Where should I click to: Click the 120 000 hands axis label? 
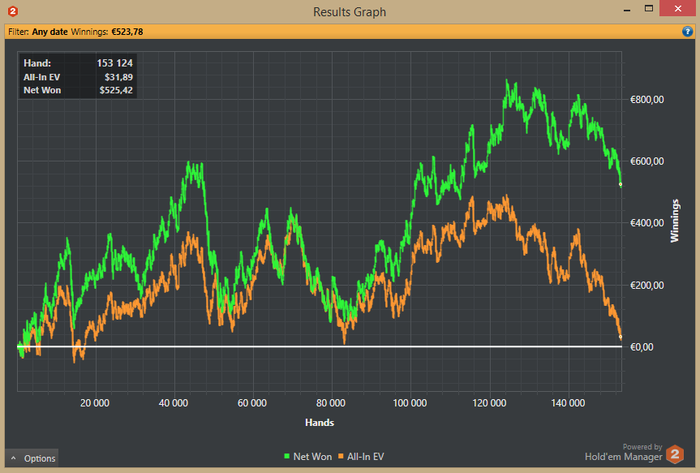click(x=489, y=403)
